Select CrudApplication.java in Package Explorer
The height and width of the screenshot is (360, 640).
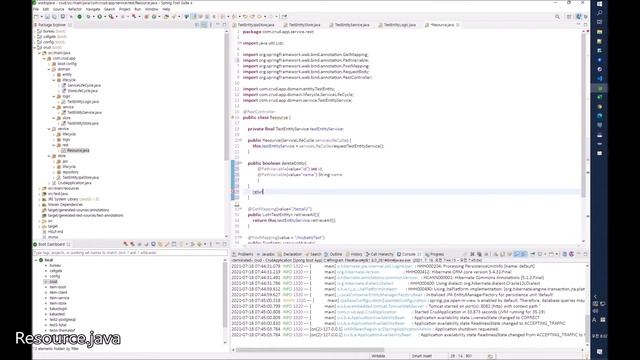(x=74, y=183)
